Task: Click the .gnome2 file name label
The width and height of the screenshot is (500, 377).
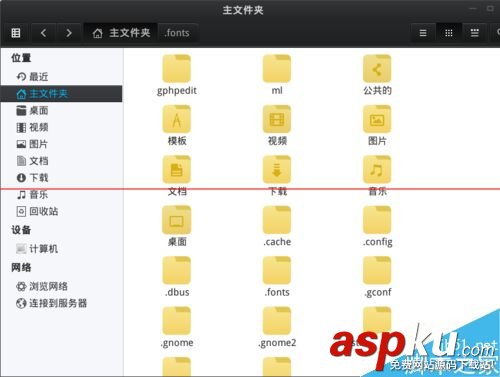Action: (277, 343)
